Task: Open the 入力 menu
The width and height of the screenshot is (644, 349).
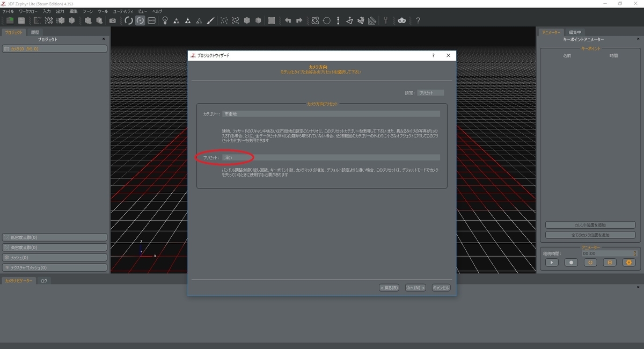Action: (x=47, y=11)
